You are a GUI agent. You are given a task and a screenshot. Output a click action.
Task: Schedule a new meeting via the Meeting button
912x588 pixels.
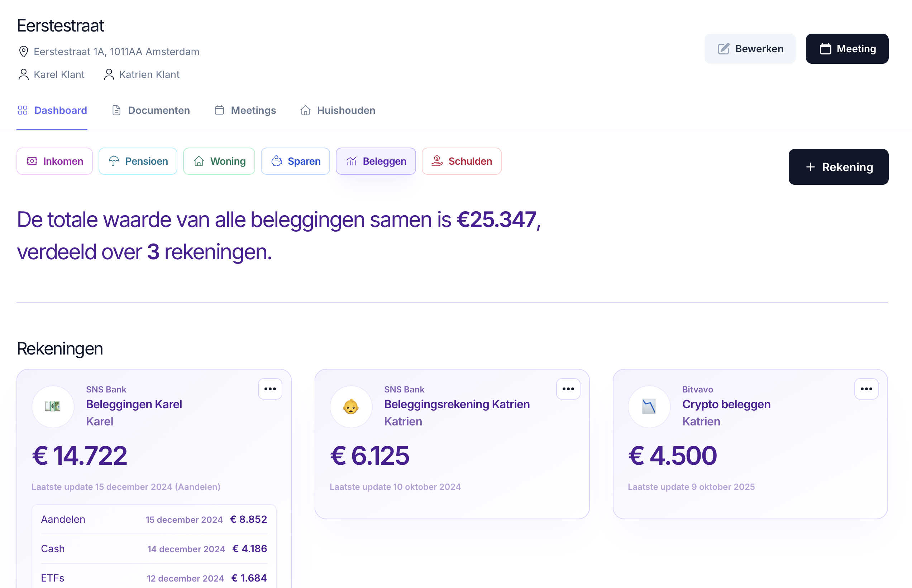[x=847, y=48]
